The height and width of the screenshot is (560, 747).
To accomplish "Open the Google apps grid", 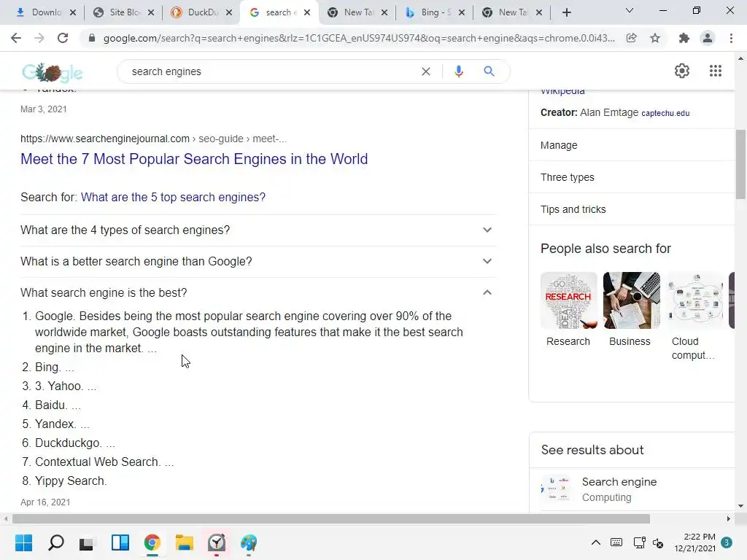I will click(715, 71).
